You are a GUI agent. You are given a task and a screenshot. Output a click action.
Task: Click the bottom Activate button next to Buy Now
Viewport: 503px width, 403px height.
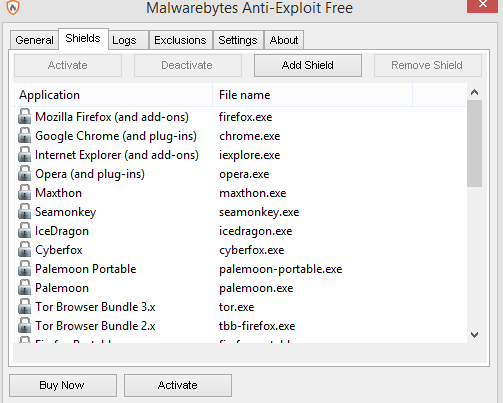click(x=178, y=385)
